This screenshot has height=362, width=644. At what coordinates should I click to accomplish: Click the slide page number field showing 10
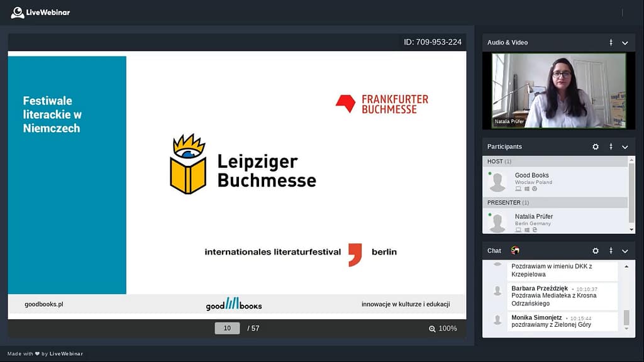(227, 328)
